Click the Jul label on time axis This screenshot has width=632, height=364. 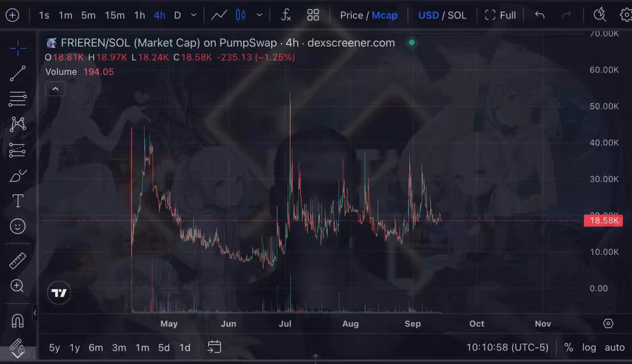click(x=285, y=323)
